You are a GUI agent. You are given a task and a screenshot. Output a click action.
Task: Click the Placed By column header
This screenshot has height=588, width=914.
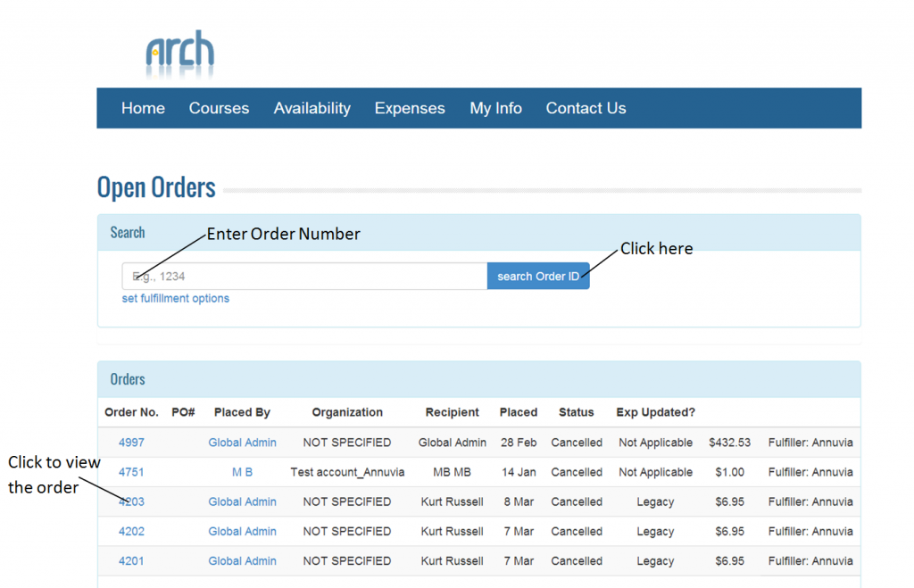point(242,412)
